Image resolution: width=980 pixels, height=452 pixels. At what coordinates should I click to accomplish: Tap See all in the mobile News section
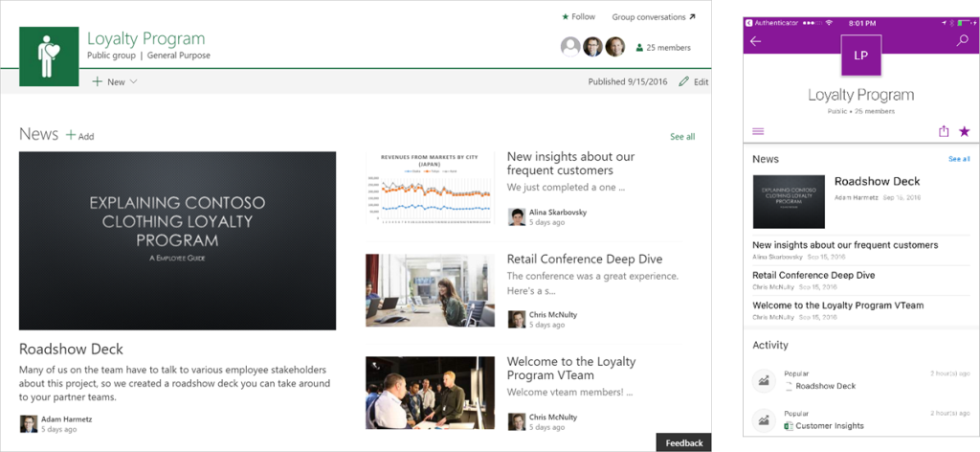pyautogui.click(x=959, y=159)
